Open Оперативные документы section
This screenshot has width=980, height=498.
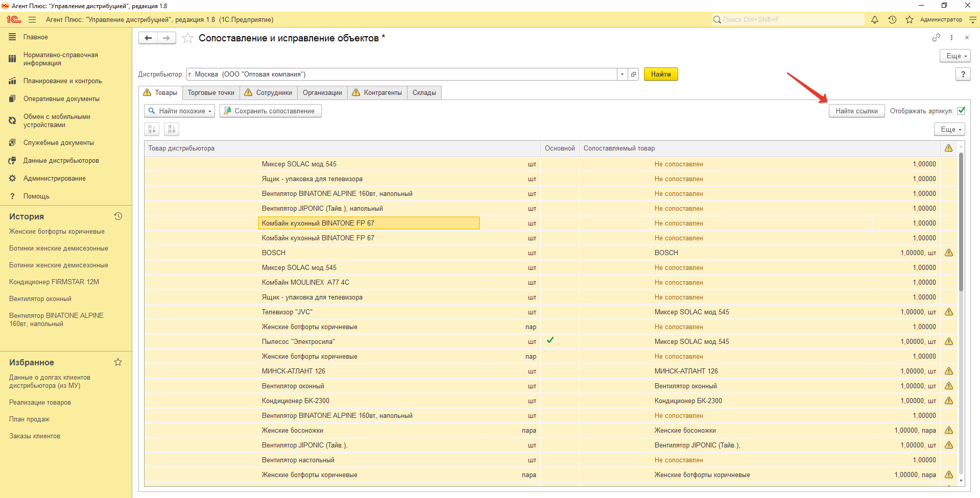pyautogui.click(x=61, y=98)
